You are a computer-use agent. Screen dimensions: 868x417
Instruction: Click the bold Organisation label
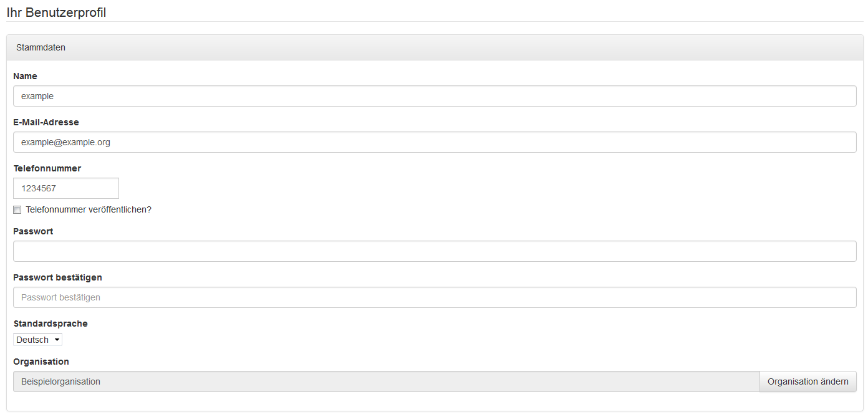tap(41, 362)
